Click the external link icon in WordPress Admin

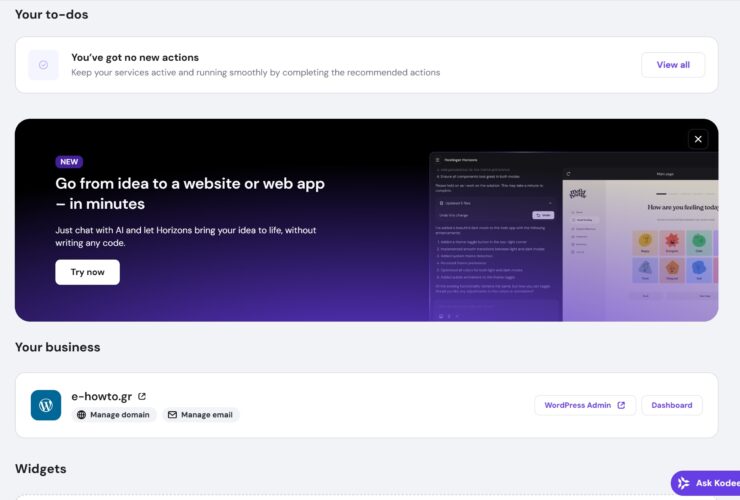coord(621,405)
